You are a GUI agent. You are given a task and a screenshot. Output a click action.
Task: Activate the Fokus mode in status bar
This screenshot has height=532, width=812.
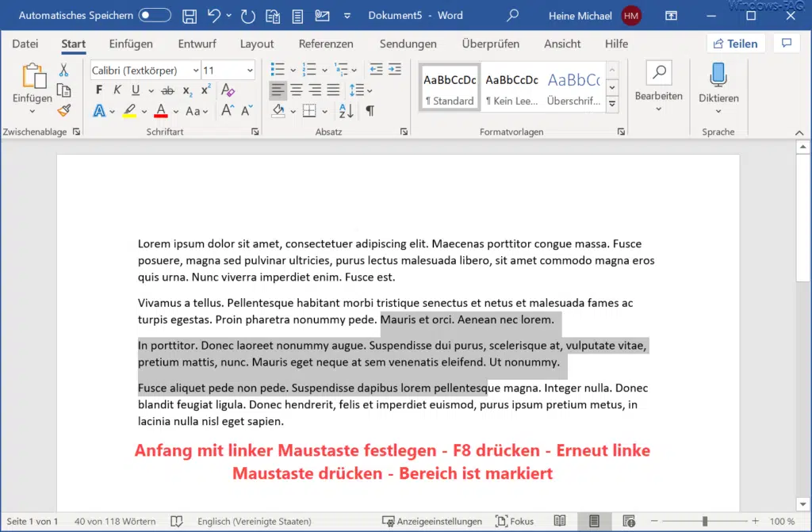tap(515, 521)
